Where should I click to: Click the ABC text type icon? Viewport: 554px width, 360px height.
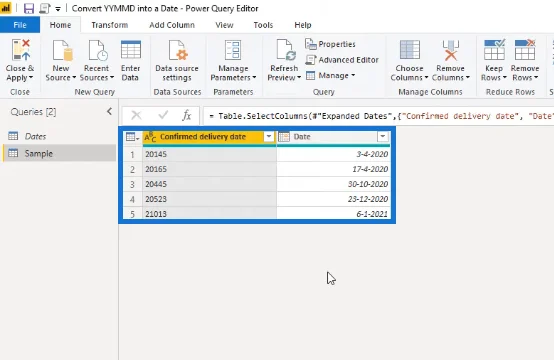[x=150, y=137]
